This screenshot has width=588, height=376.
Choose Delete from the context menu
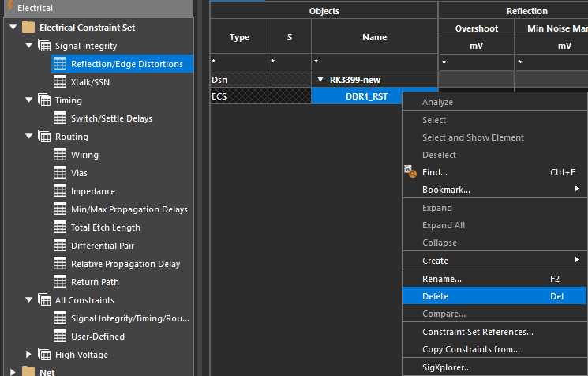436,296
